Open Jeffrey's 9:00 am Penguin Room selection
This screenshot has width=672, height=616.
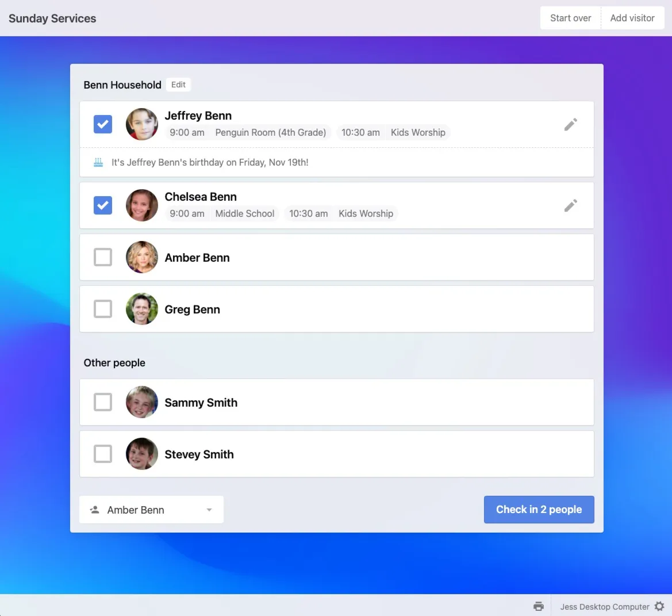coord(248,132)
